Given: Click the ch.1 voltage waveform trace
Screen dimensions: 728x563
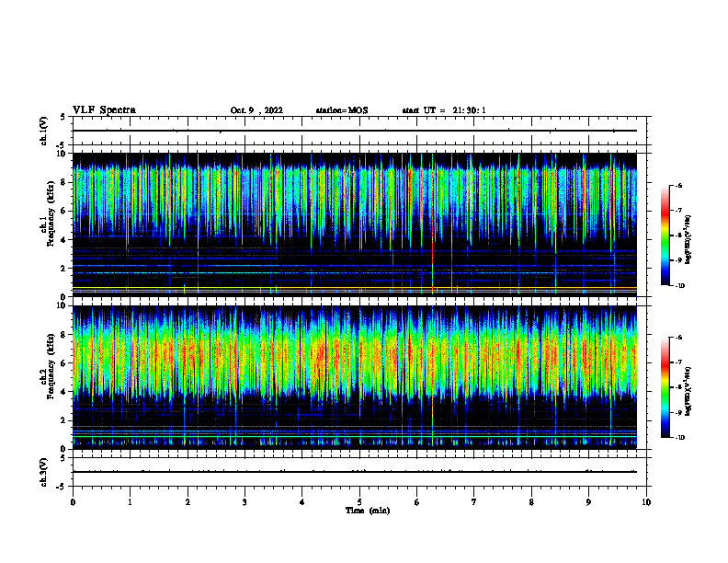Looking at the screenshot, I should pos(355,131).
